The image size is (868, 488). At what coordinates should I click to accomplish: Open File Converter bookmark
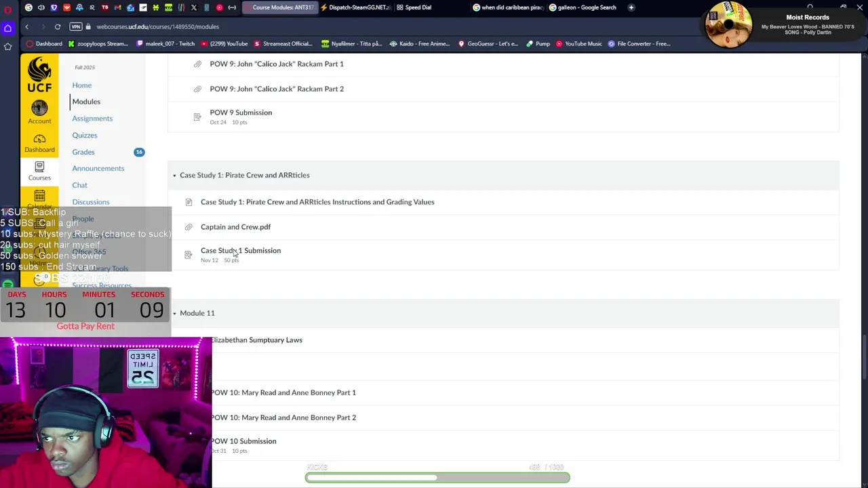coord(639,43)
